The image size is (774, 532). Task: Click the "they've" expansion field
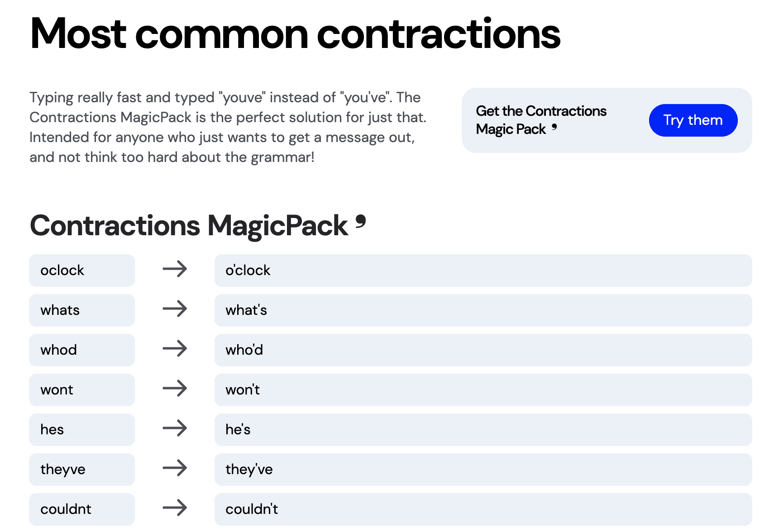(x=483, y=470)
